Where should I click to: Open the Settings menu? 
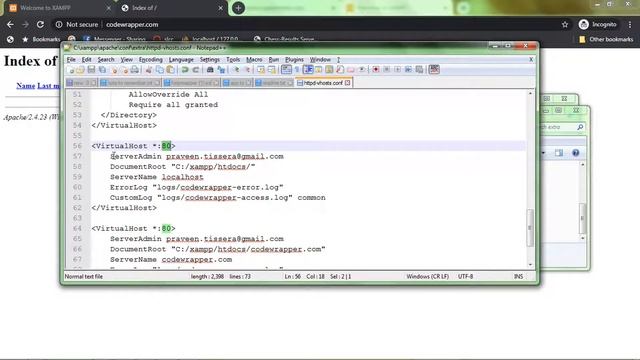(x=210, y=60)
